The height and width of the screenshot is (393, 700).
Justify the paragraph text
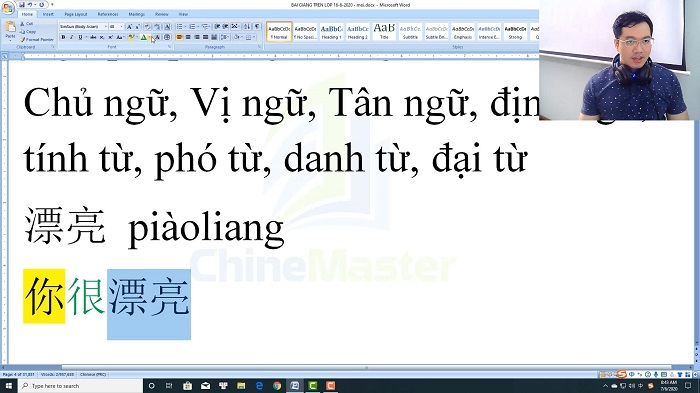[x=205, y=38]
